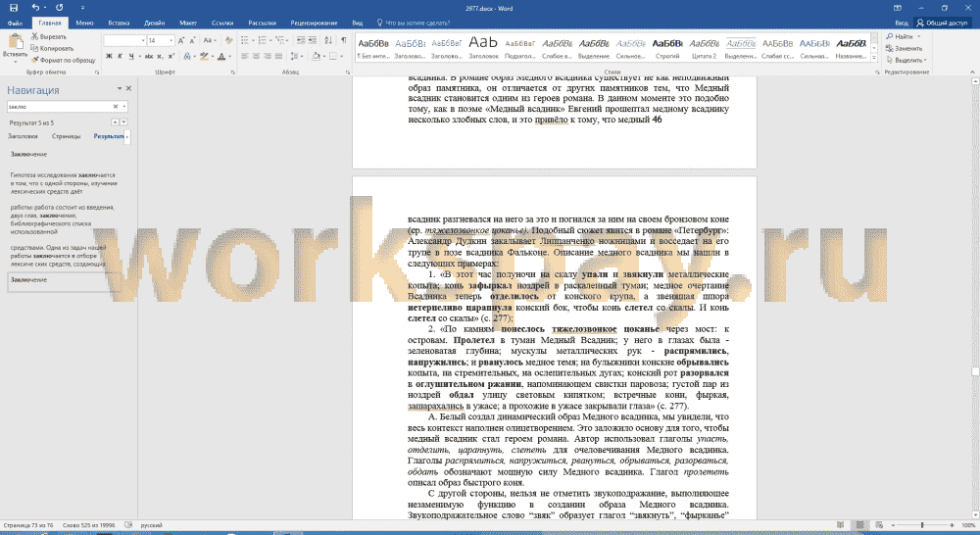Switch to the Вставка ribbon tab

[x=119, y=24]
